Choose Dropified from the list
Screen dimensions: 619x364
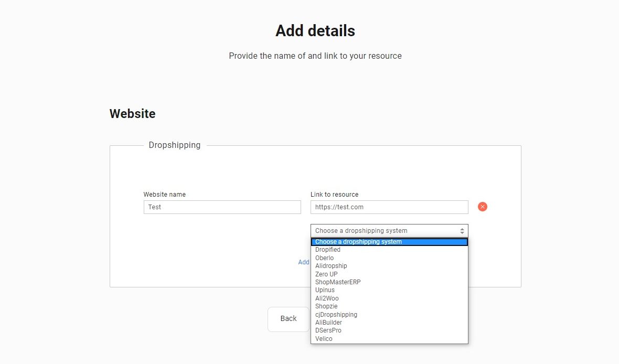pos(389,250)
